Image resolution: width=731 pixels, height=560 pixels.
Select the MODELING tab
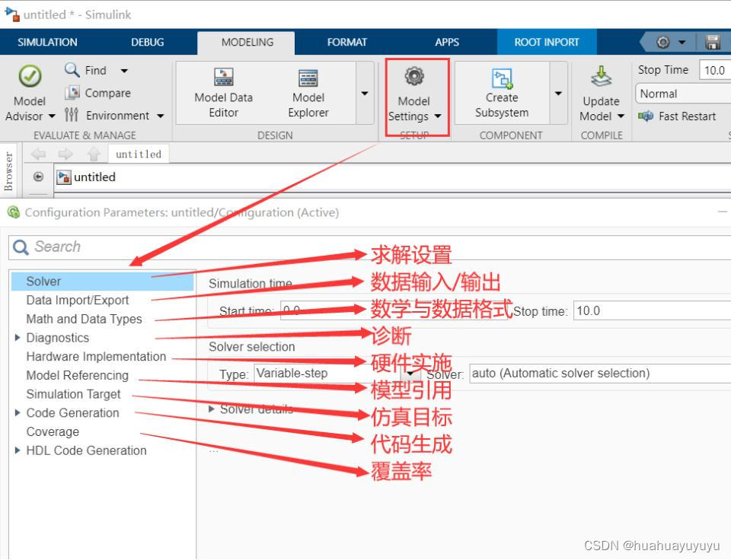(x=247, y=43)
